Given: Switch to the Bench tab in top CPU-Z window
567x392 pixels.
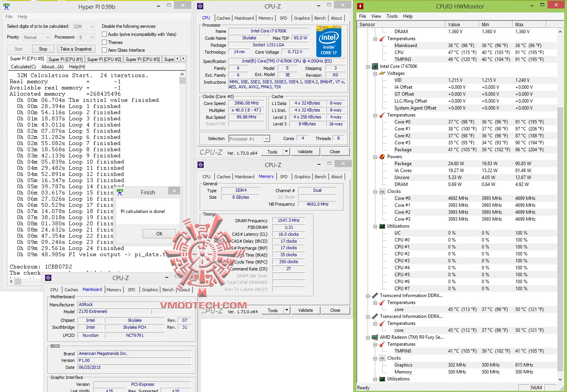Looking at the screenshot, I should point(320,18).
